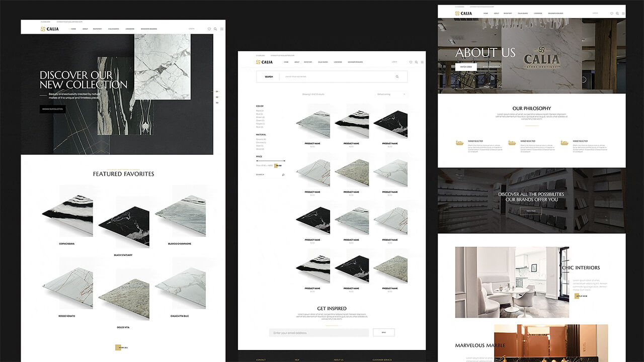Click Login on the home page header
The image size is (644, 362).
pyautogui.click(x=191, y=29)
